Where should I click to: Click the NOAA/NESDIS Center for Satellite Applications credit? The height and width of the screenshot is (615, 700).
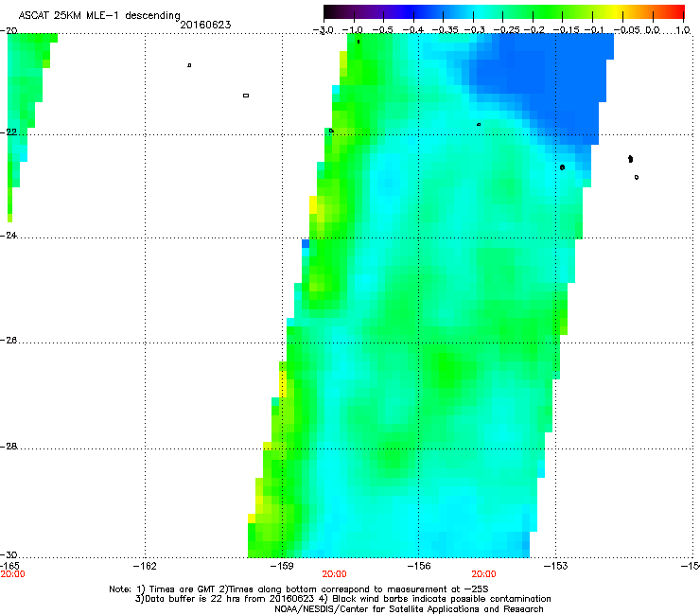409,609
